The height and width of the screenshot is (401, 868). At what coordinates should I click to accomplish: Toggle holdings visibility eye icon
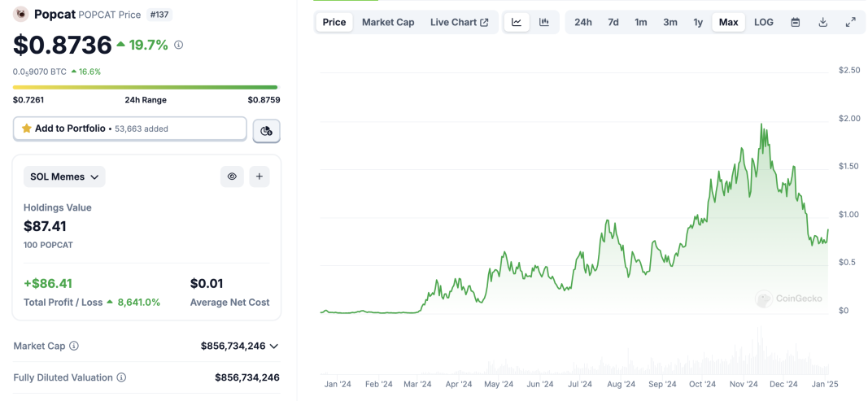pyautogui.click(x=232, y=177)
